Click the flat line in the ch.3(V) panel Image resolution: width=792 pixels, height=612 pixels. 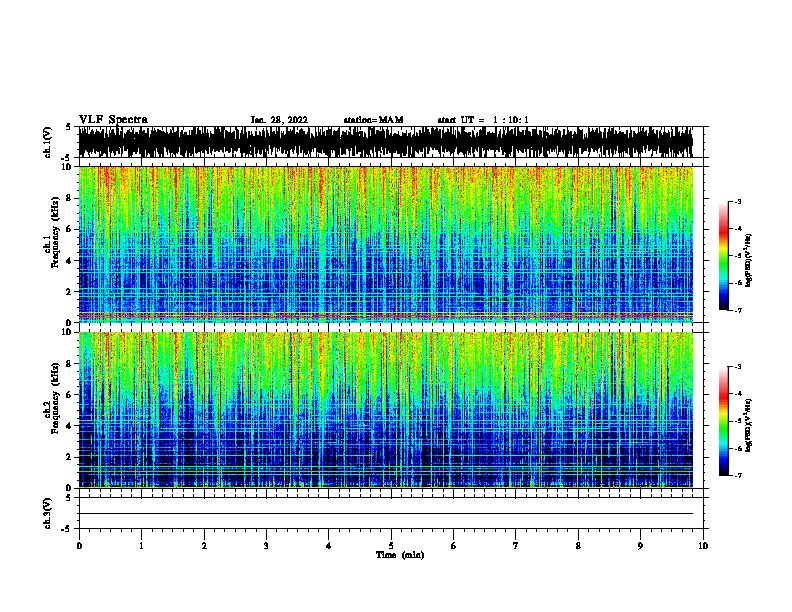coord(385,514)
